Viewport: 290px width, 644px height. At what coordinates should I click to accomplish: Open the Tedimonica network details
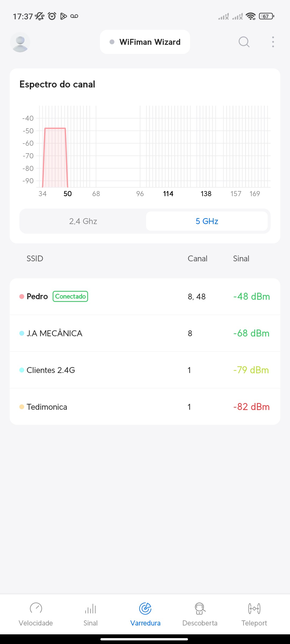pos(145,407)
